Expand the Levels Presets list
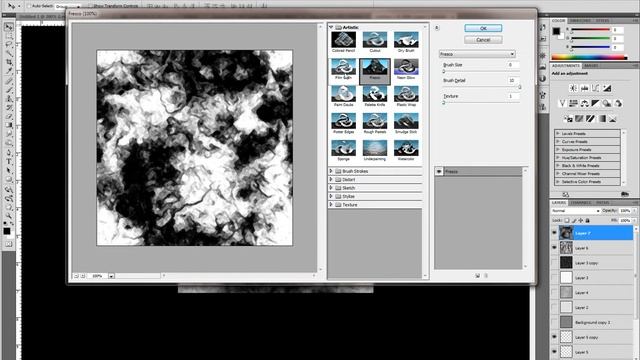The image size is (640, 360). tap(558, 133)
